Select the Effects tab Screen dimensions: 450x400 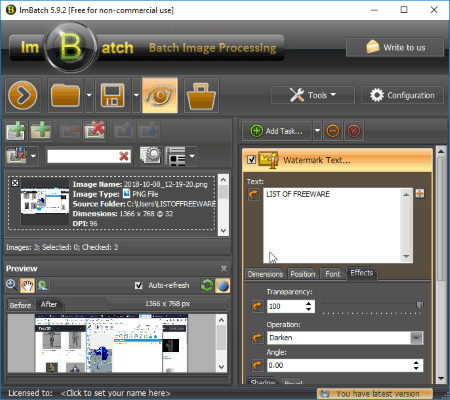(x=362, y=273)
